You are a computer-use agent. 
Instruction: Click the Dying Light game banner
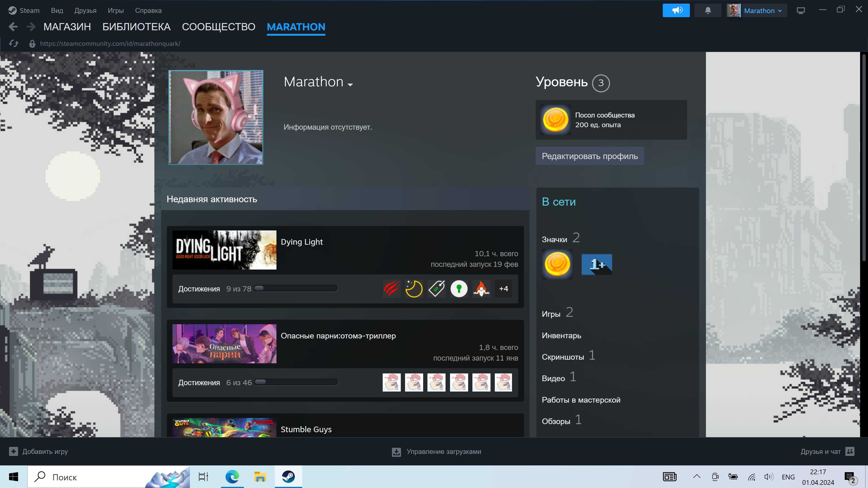[224, 250]
